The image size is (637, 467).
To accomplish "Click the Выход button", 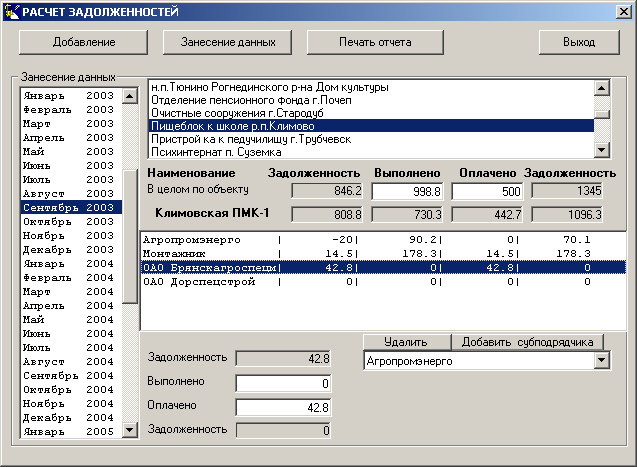I will point(579,42).
